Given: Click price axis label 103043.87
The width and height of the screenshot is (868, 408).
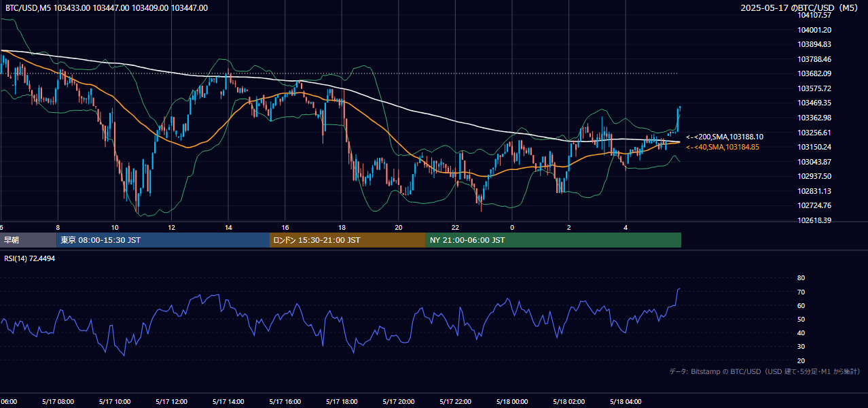Looking at the screenshot, I should [814, 162].
